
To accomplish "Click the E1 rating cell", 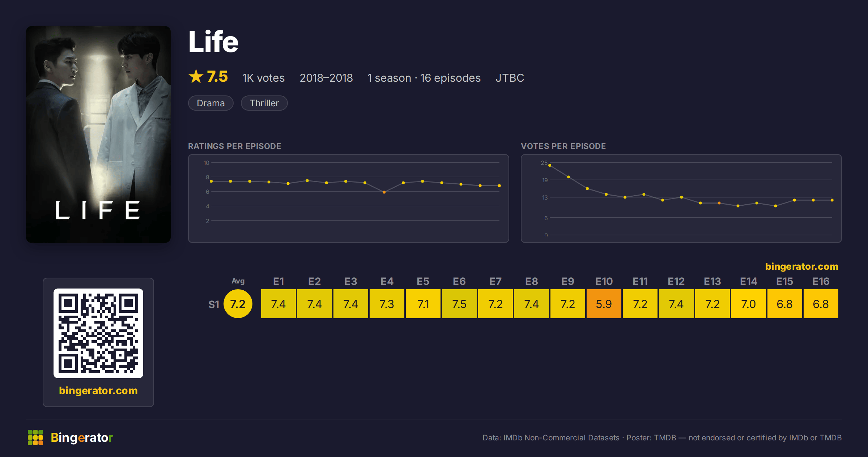I will click(x=278, y=304).
